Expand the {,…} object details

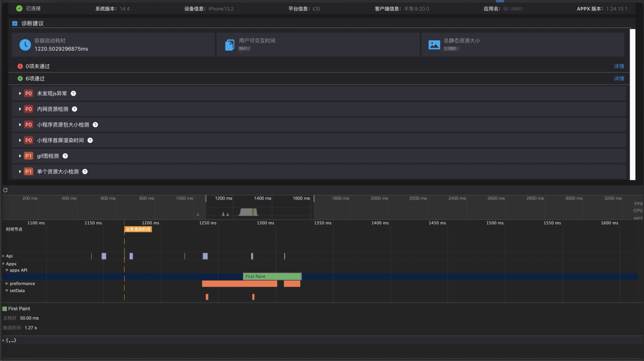[x=3, y=340]
